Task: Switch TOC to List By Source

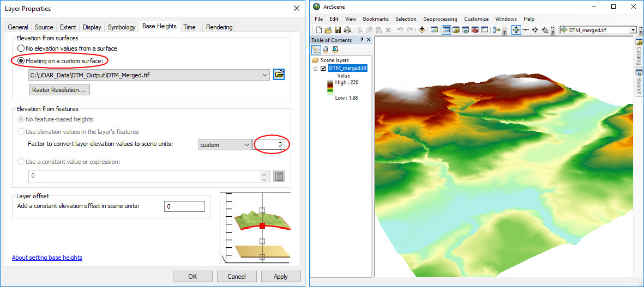Action: click(x=326, y=50)
